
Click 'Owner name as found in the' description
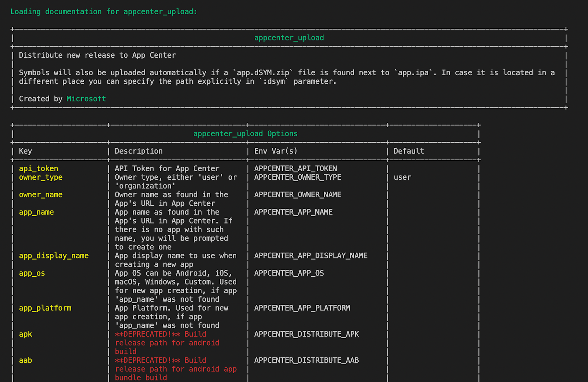point(172,195)
